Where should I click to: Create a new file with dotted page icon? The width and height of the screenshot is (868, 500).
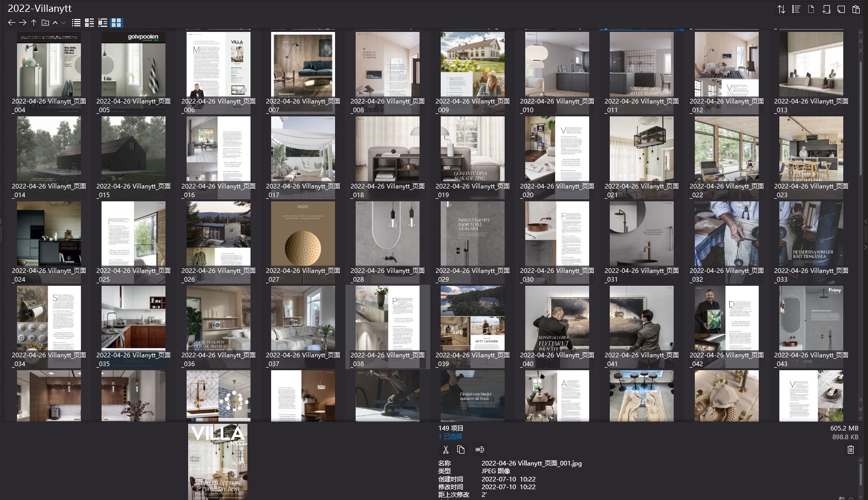811,9
